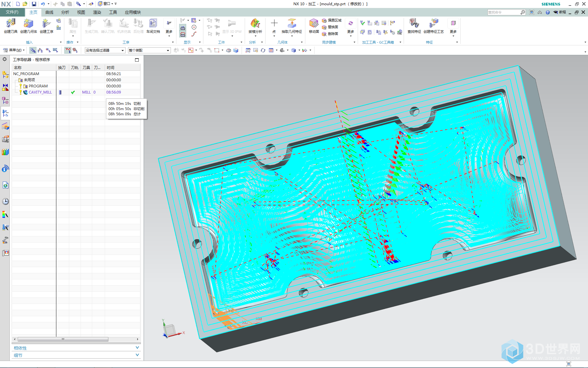This screenshot has height=368, width=588.
Task: Click the 时间 column header
Action: (123, 67)
